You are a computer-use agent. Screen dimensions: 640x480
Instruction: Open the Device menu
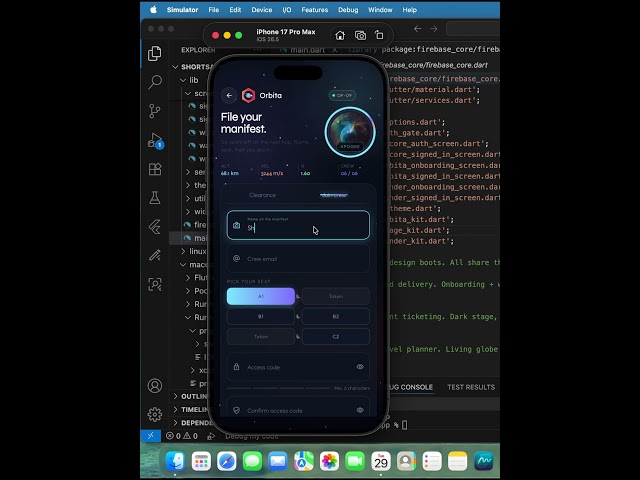point(262,10)
